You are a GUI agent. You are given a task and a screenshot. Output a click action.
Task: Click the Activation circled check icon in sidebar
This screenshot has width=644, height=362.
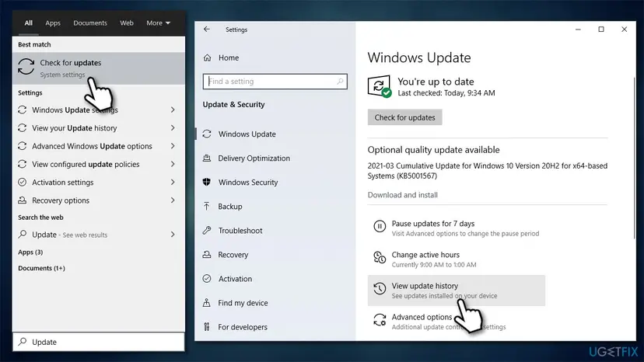(207, 279)
